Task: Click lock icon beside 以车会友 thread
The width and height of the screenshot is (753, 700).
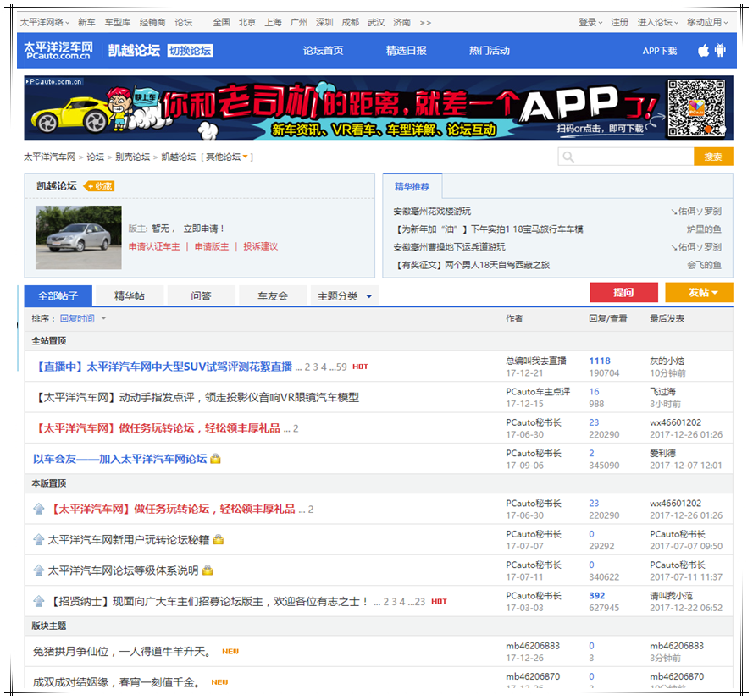Action: pyautogui.click(x=216, y=459)
